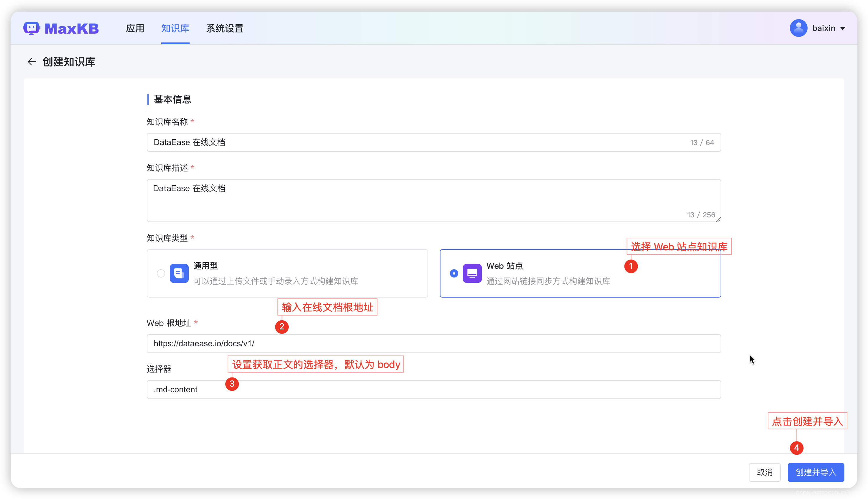Click the MaxKB robot logo
This screenshot has height=499, width=868.
pyautogui.click(x=31, y=28)
